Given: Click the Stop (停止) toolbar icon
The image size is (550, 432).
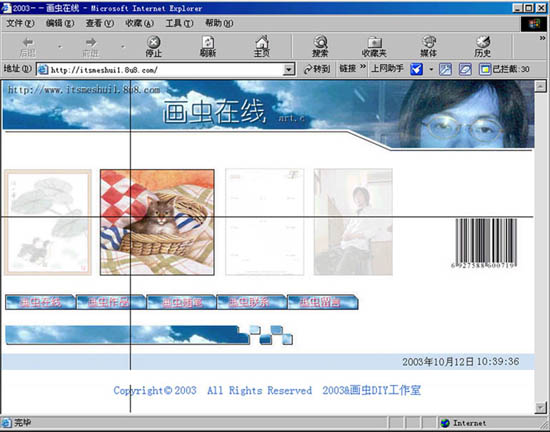Looking at the screenshot, I should click(154, 46).
